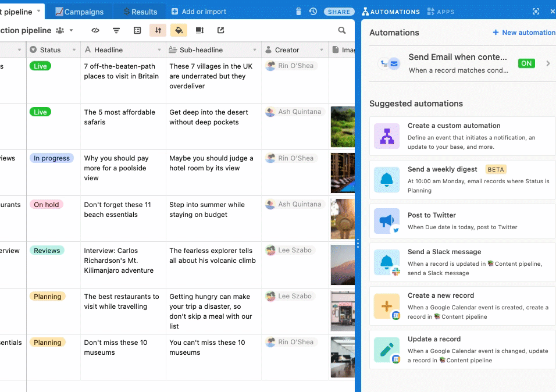Open the base revision history icon
This screenshot has width=556, height=392.
(313, 12)
